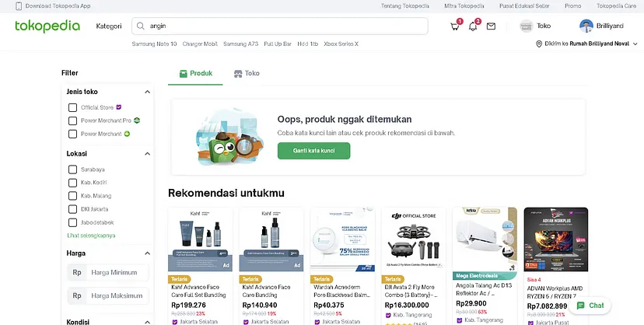This screenshot has width=644, height=325.
Task: Collapse the Jenis toko filter section
Action: pos(148,92)
